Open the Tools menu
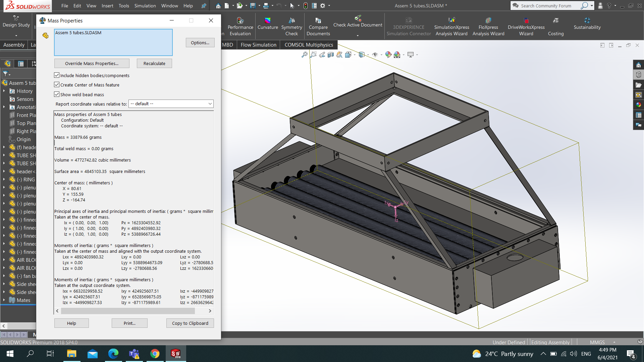This screenshot has width=644, height=362. click(x=124, y=6)
